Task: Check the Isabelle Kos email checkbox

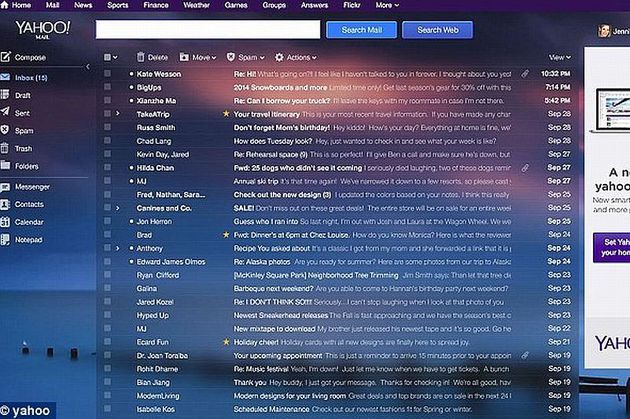Action: tap(107, 409)
